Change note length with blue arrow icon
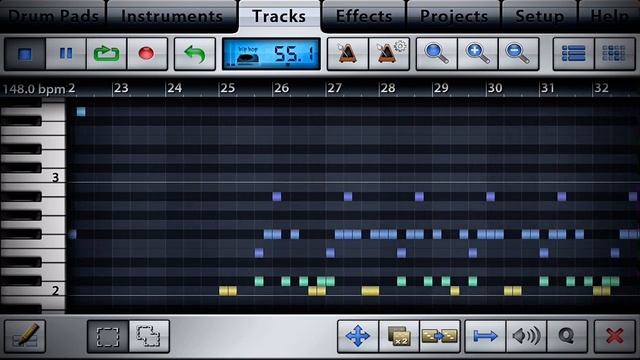This screenshot has height=360, width=640. (485, 336)
